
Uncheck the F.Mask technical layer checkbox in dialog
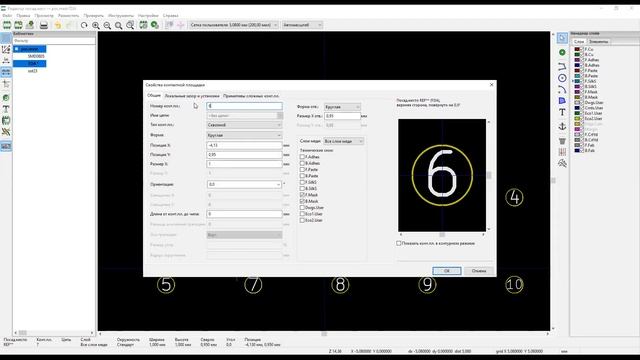302,195
